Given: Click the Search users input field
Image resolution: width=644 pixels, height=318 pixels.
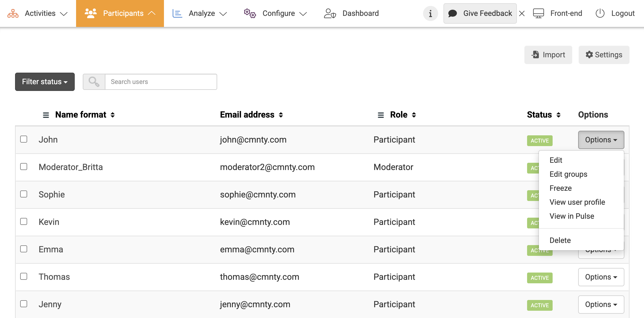Looking at the screenshot, I should coord(161,82).
